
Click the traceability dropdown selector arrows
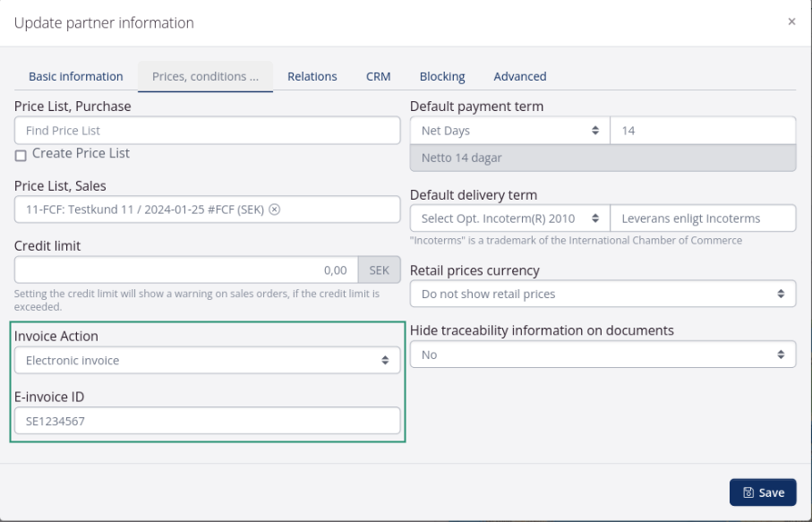782,354
